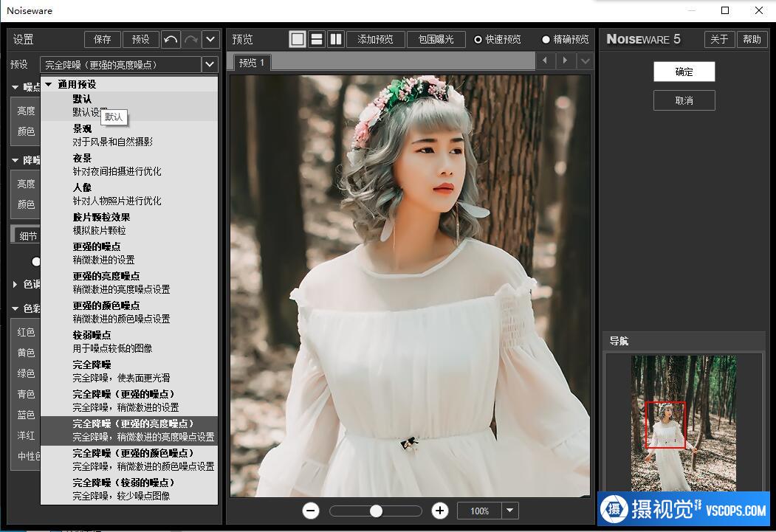776x532 pixels.
Task: Click the redo arrow icon
Action: (191, 40)
